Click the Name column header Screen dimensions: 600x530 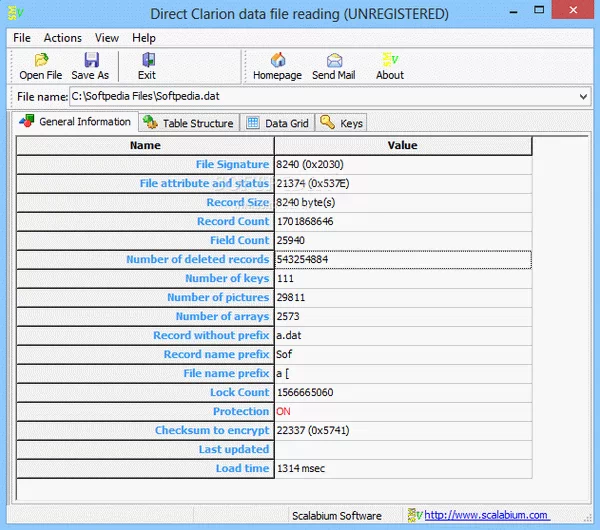point(145,145)
